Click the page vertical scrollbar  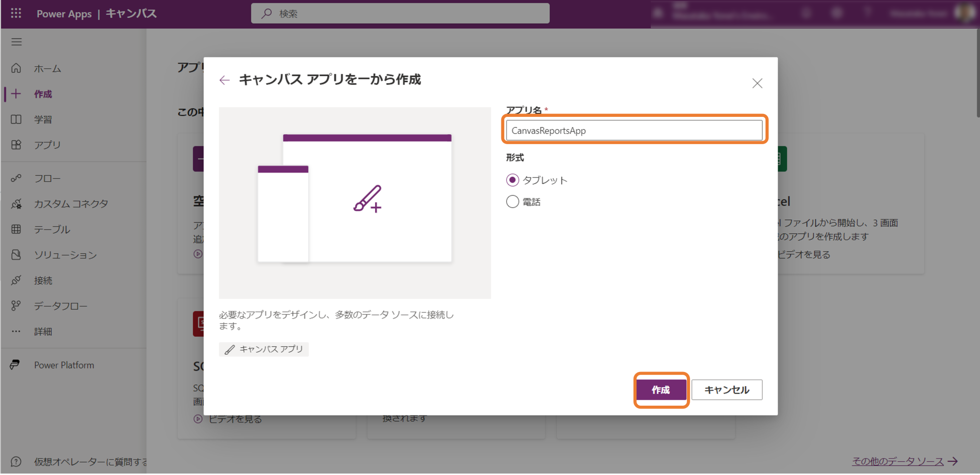pyautogui.click(x=977, y=73)
